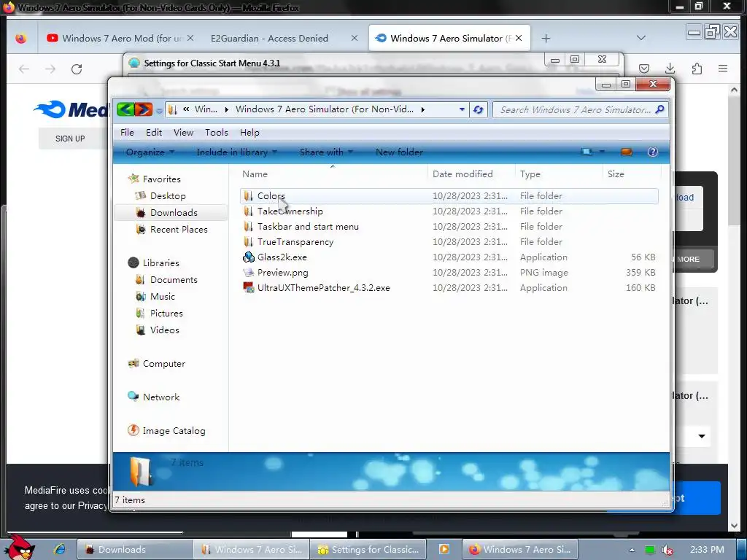Open the File menu
747x560 pixels.
click(127, 133)
